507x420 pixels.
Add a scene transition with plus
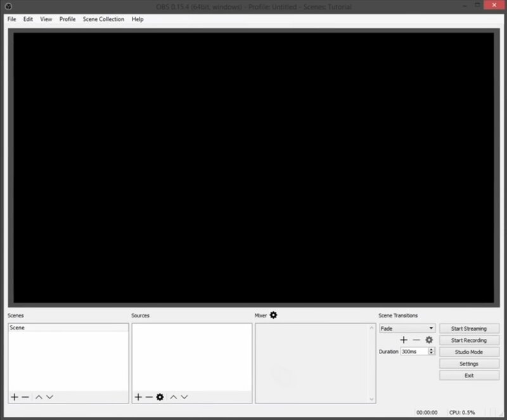[x=404, y=340]
